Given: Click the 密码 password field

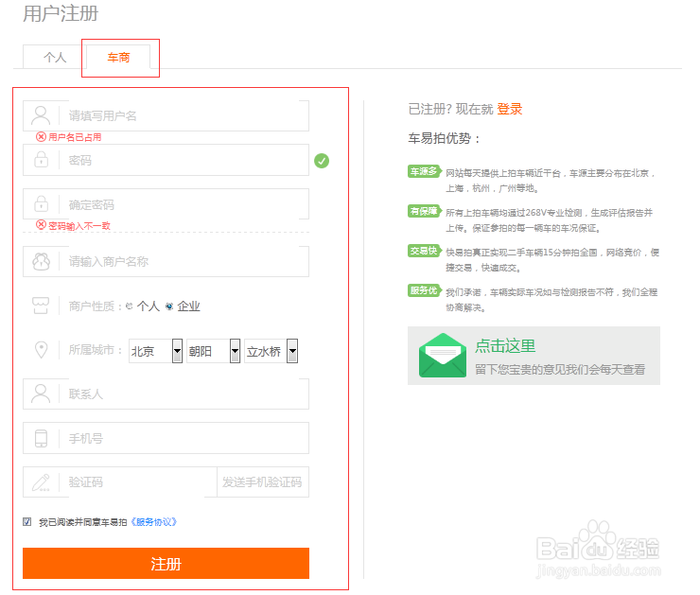Looking at the screenshot, I should click(x=166, y=160).
